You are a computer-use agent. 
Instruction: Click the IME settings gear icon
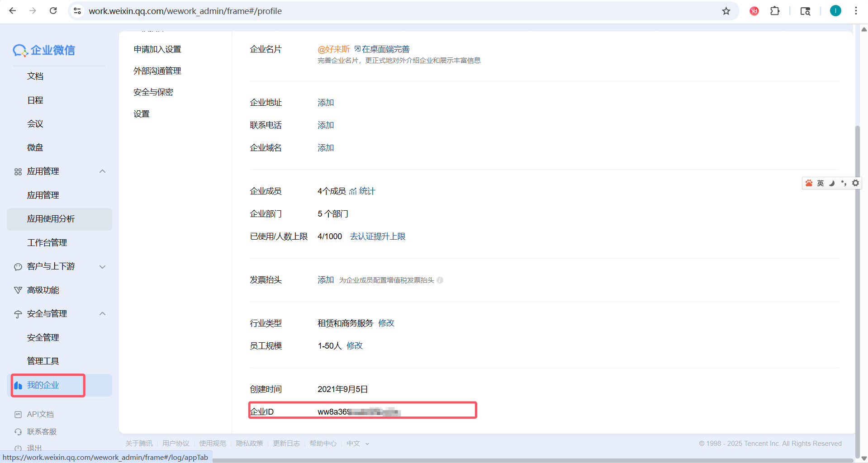tap(855, 183)
